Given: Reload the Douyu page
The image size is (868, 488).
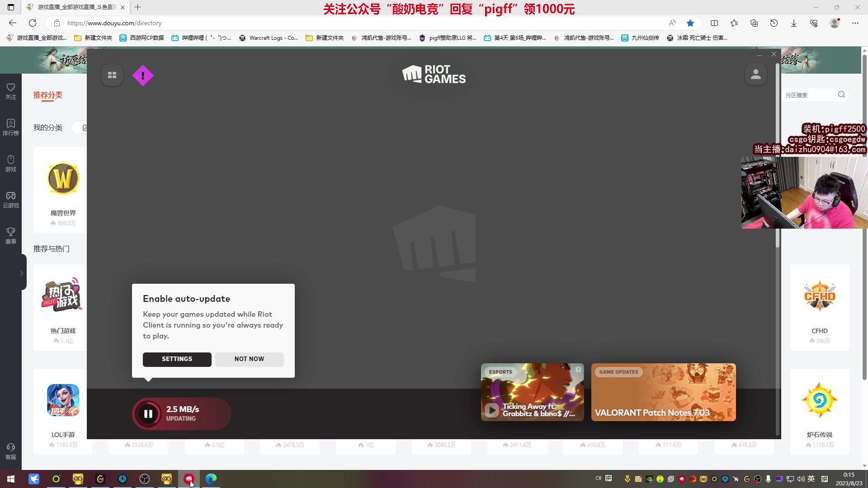Looking at the screenshot, I should coord(33,23).
